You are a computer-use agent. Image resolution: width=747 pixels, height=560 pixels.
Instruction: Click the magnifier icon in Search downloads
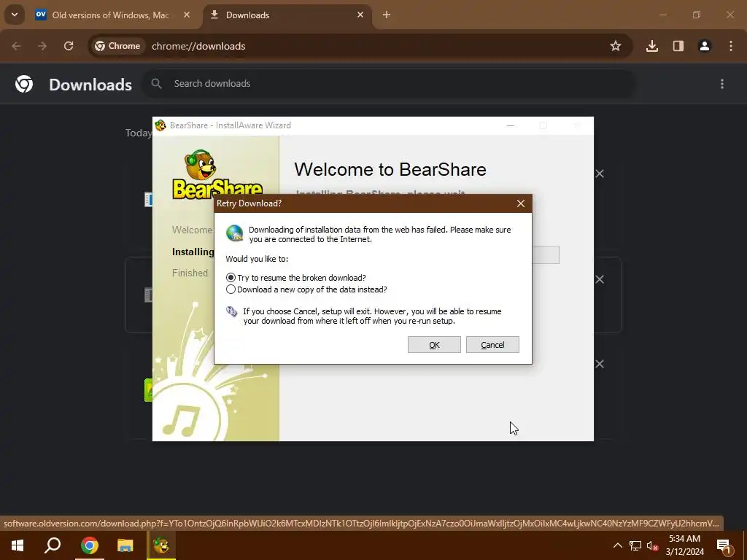tap(156, 84)
